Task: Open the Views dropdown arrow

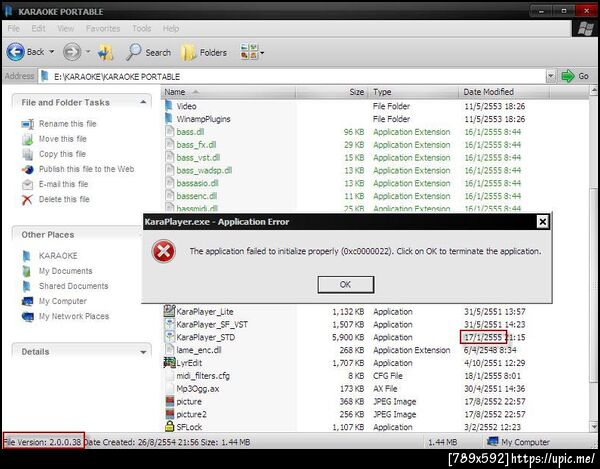Action: (262, 52)
